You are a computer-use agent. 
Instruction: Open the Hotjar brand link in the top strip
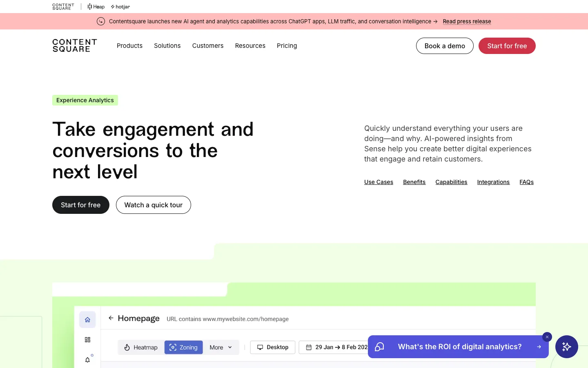coord(120,7)
